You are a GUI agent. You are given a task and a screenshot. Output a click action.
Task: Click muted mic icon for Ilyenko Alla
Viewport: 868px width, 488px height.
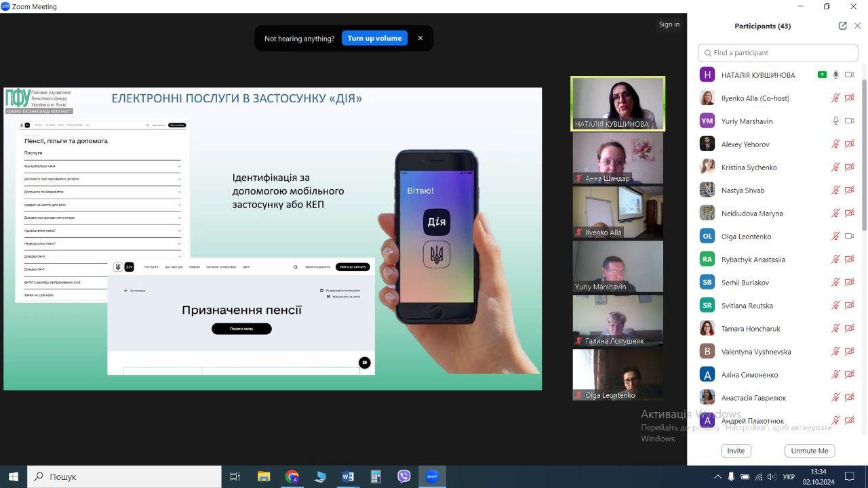point(835,98)
